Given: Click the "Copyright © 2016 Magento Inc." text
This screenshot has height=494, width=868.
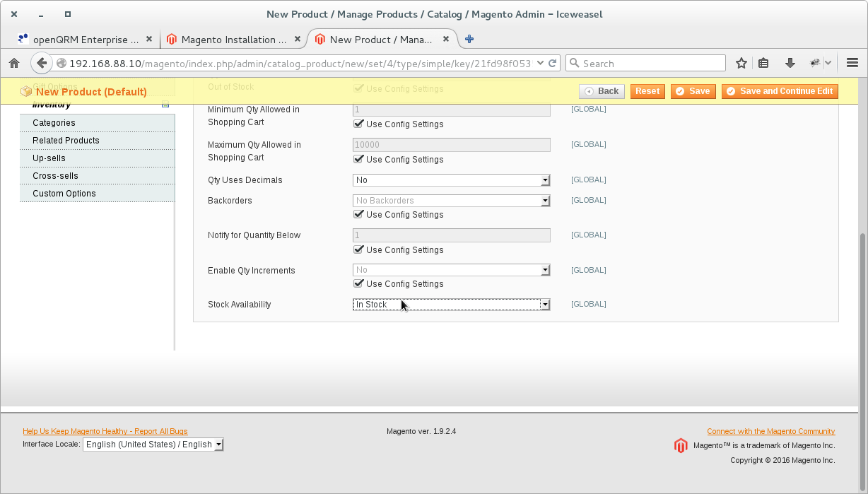Looking at the screenshot, I should (782, 460).
